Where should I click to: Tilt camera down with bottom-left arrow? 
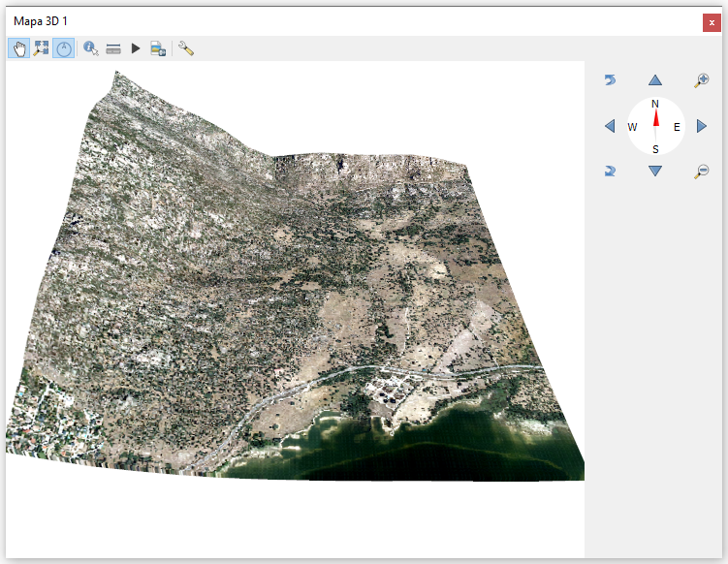tap(610, 172)
